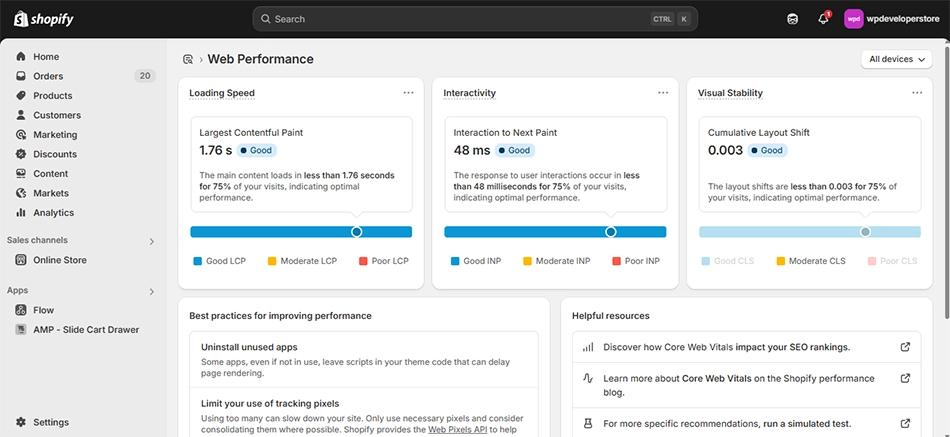Open notifications bell icon

click(x=823, y=19)
